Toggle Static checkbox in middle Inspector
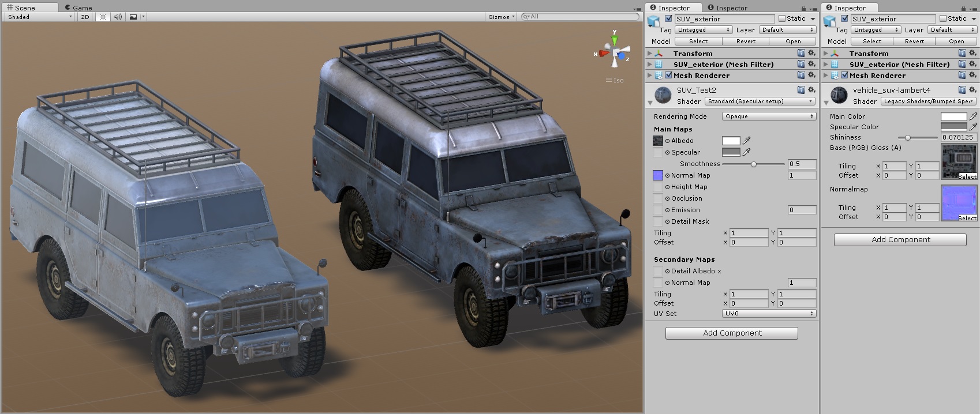This screenshot has height=414, width=980. click(x=782, y=18)
